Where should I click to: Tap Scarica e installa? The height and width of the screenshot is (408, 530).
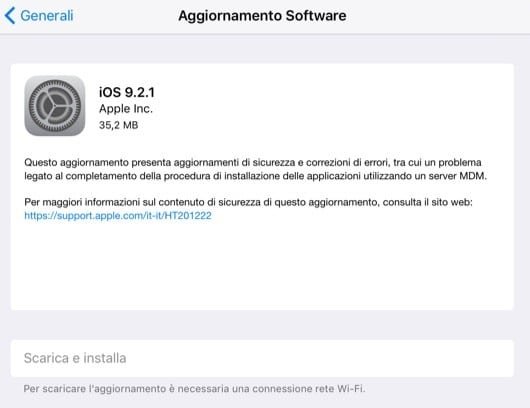(x=75, y=358)
